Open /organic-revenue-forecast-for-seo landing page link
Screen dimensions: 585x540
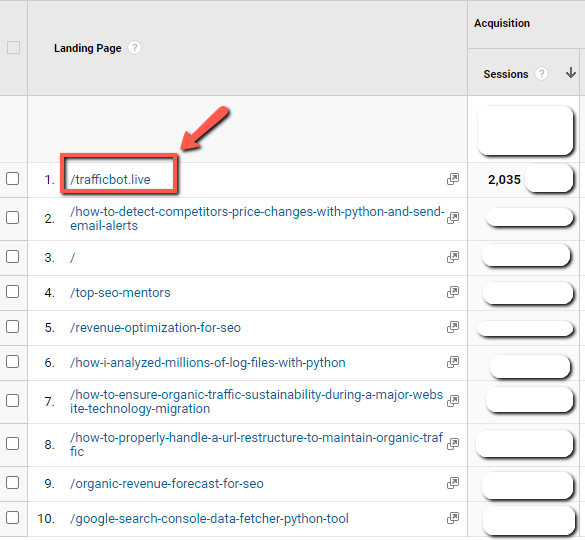[x=166, y=484]
